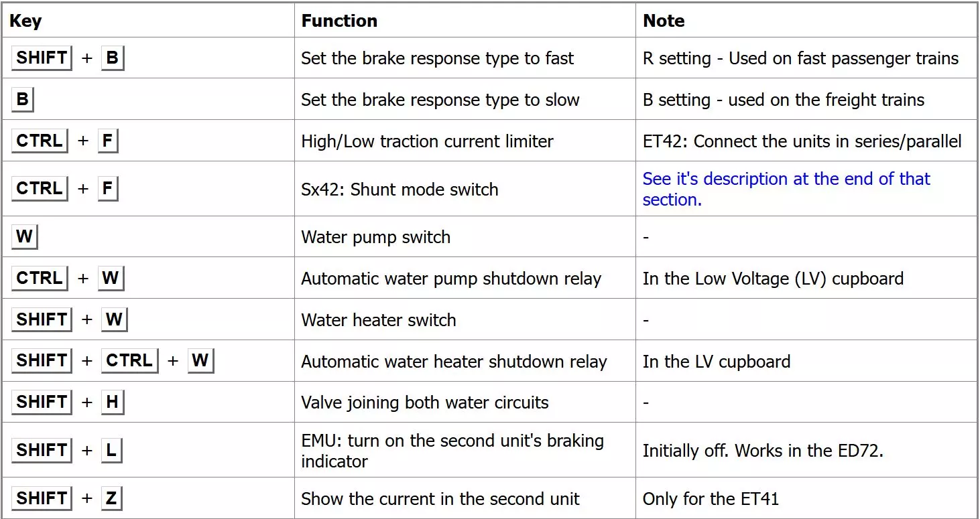Click the B keycap in SHIFT + B row

pyautogui.click(x=113, y=58)
